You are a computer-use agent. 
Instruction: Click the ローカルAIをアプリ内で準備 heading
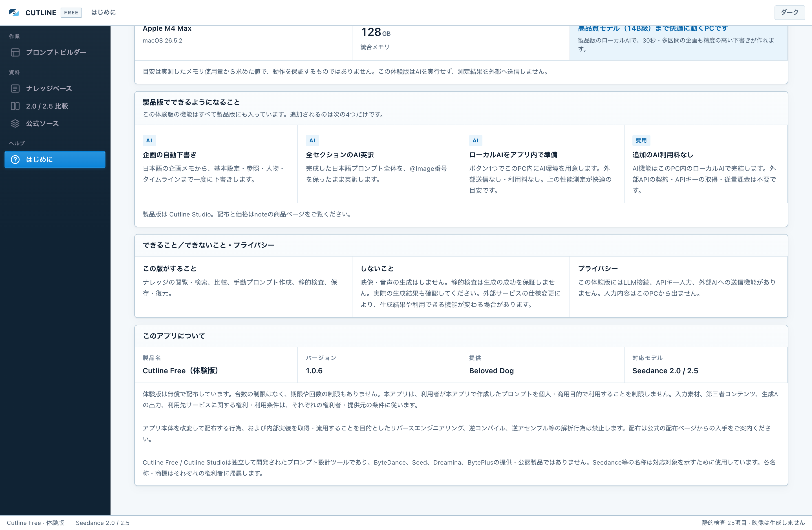(513, 155)
